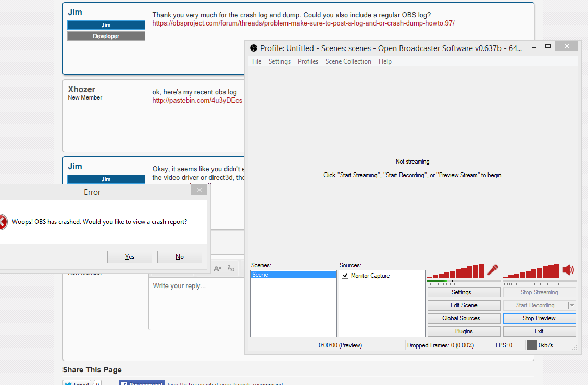Open the obsproject.com forum thread link
This screenshot has width=588, height=385.
click(303, 23)
